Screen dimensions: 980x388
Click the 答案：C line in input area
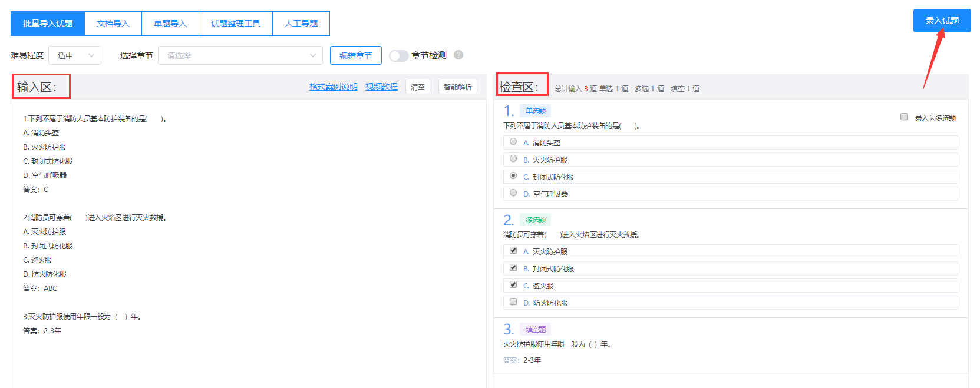coord(36,190)
